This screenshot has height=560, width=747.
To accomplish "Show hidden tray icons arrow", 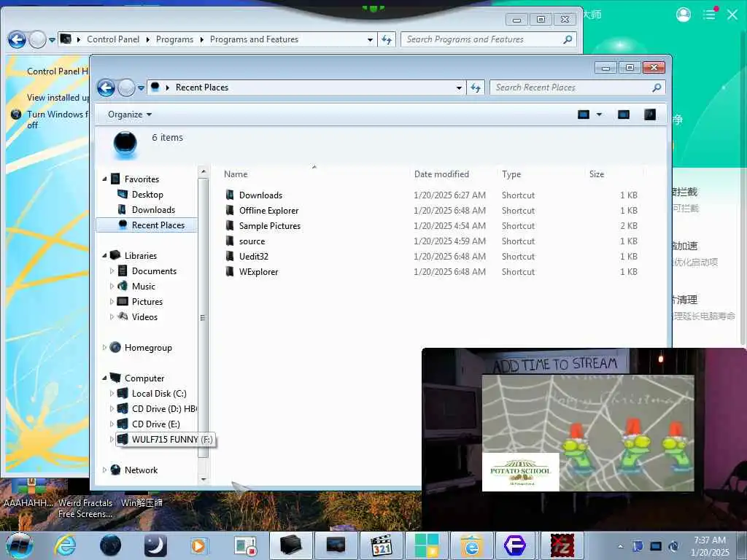I will 620,546.
